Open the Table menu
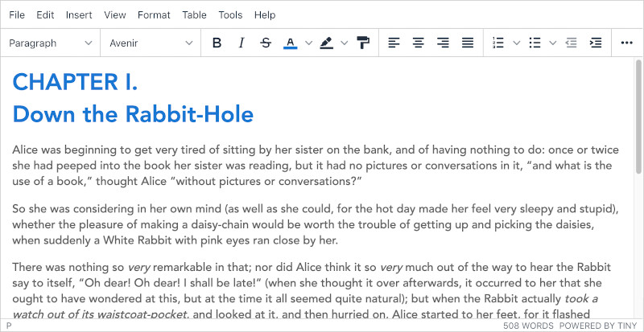The height and width of the screenshot is (332, 644). pos(194,15)
